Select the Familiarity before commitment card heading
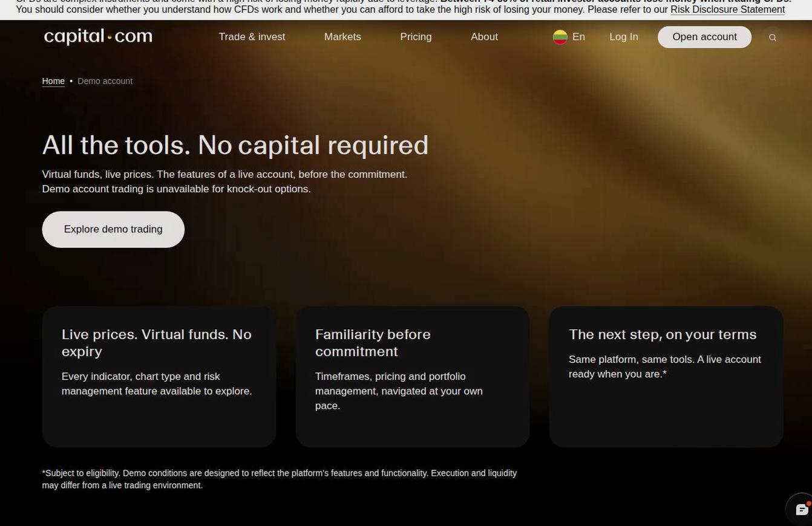The image size is (812, 526). 373,343
